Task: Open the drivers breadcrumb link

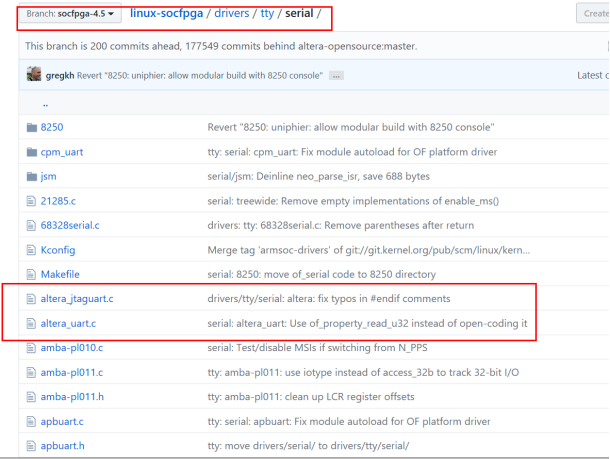Action: 232,13
